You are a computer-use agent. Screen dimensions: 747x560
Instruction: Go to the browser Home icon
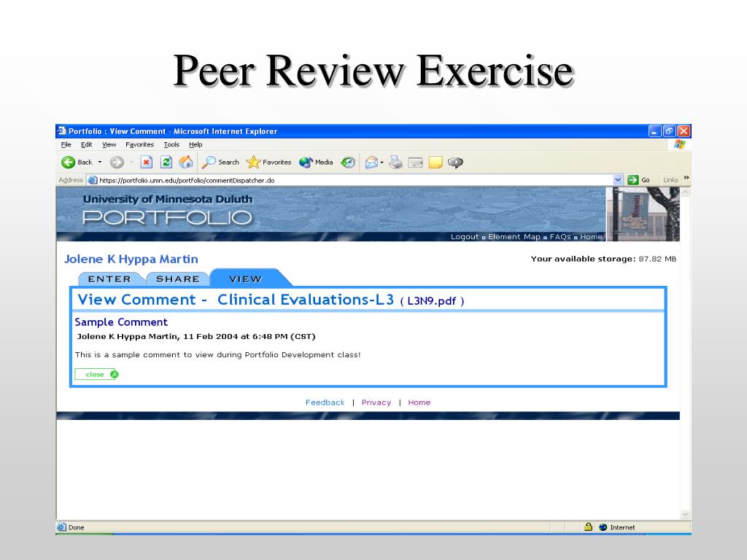click(186, 163)
